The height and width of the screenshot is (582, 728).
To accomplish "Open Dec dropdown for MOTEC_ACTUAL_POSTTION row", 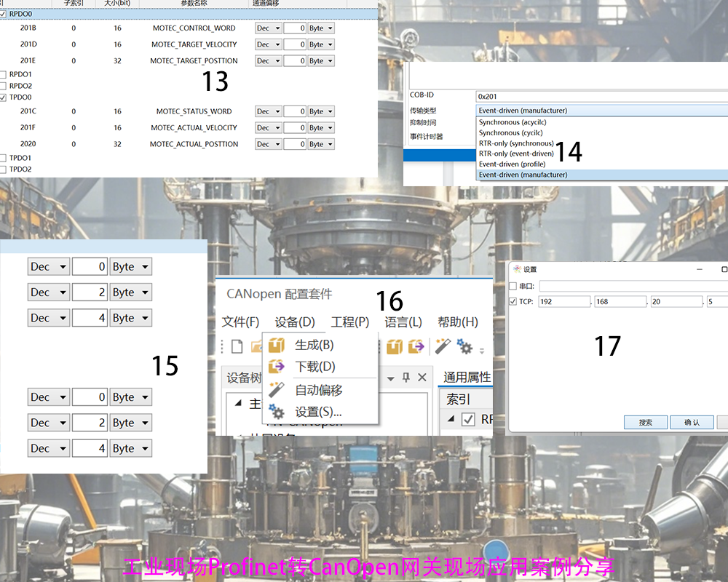I will click(x=269, y=144).
